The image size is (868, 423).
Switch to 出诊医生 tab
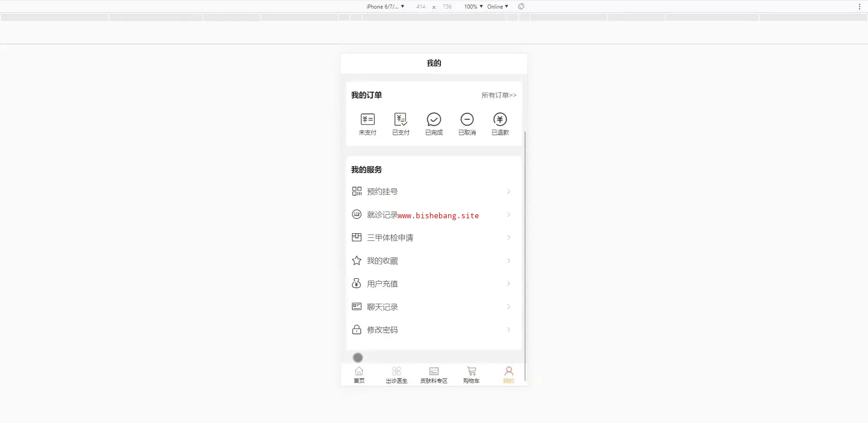[396, 375]
